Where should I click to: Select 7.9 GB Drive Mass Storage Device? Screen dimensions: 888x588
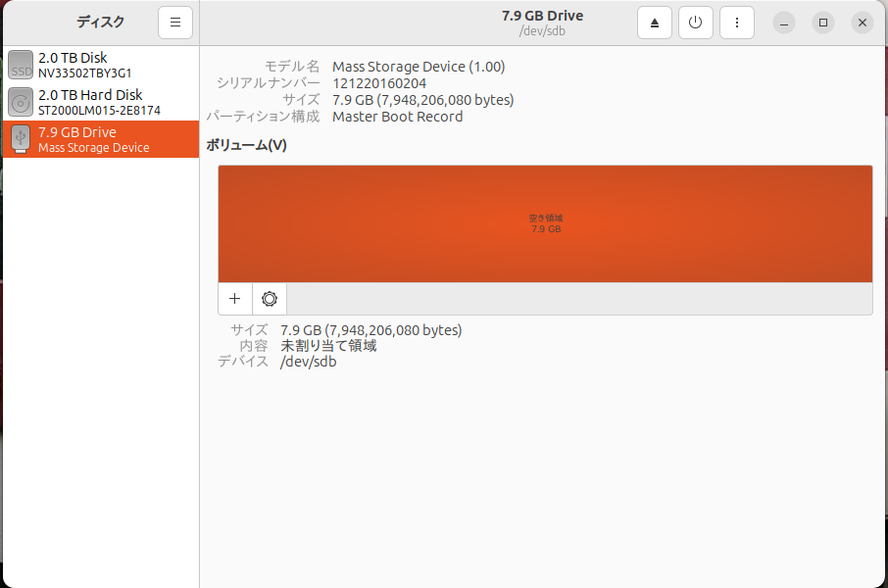(x=101, y=139)
